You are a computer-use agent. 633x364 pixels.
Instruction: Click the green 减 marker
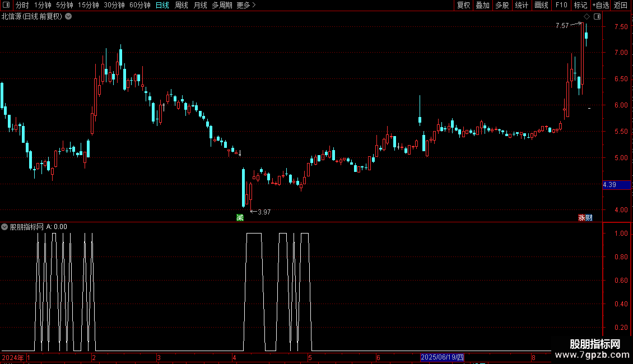(x=240, y=218)
